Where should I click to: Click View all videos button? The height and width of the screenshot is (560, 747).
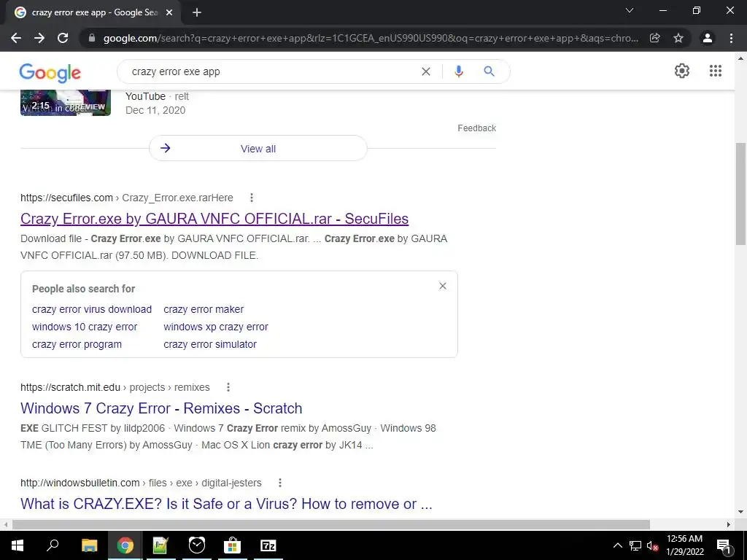258,148
